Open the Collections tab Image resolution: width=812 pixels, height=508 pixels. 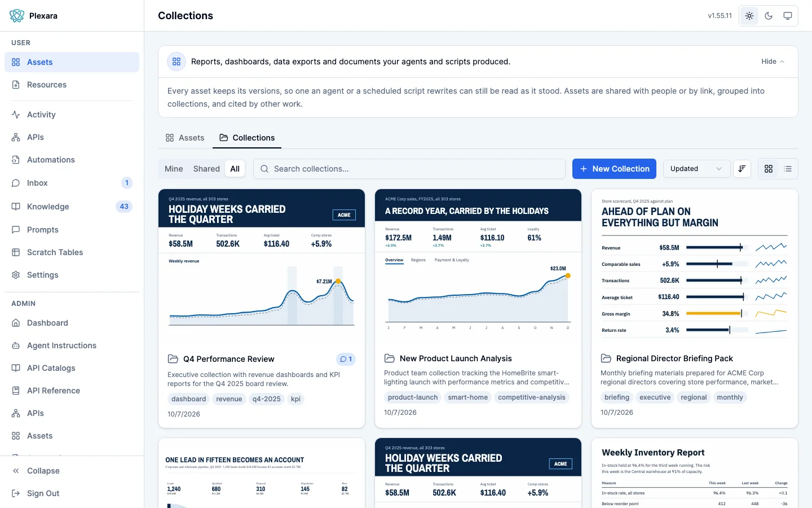(x=247, y=138)
